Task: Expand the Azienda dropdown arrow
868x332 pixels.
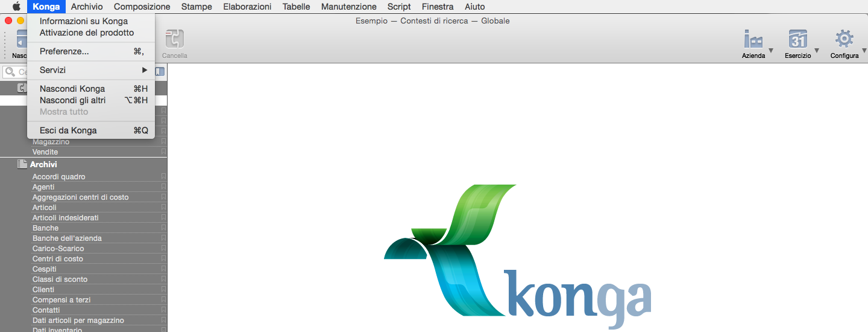Action: click(771, 51)
